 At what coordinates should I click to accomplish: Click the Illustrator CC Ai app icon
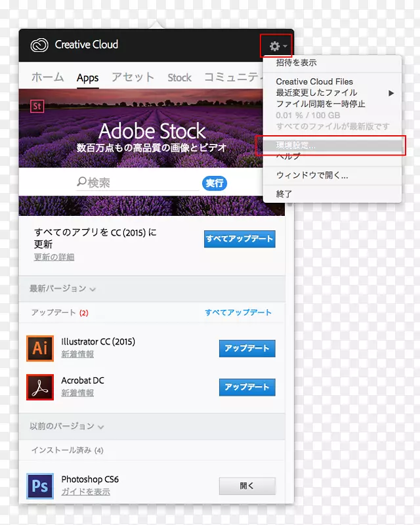[40, 348]
